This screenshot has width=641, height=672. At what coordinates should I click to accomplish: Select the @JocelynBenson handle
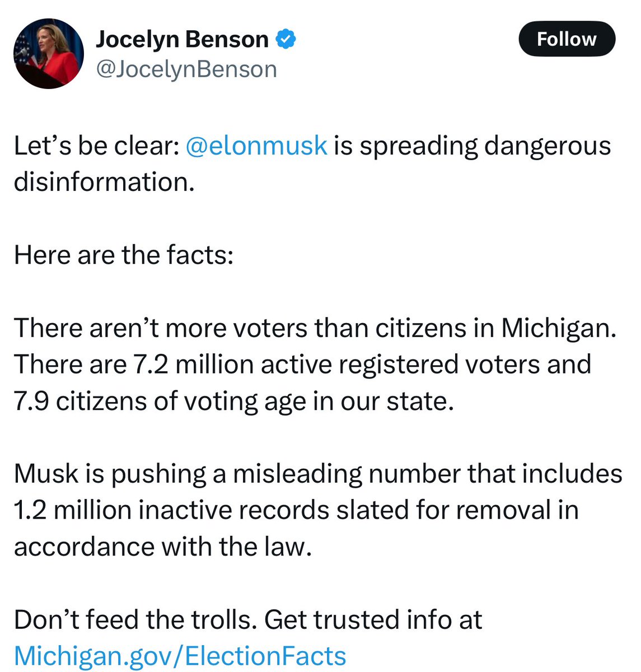pos(186,69)
